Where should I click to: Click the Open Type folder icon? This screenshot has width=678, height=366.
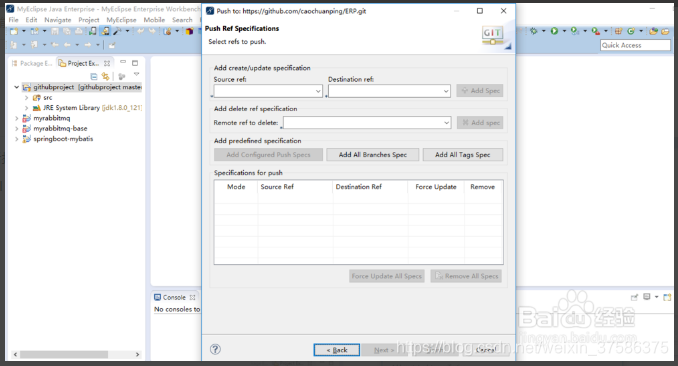pos(654,31)
